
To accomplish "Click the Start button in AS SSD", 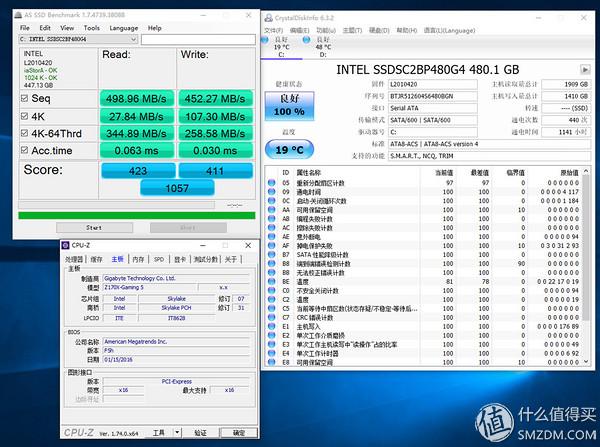I will [95, 228].
